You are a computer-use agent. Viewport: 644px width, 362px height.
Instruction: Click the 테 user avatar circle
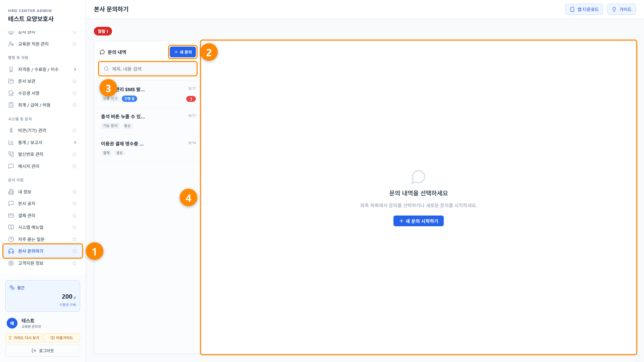[x=12, y=323]
